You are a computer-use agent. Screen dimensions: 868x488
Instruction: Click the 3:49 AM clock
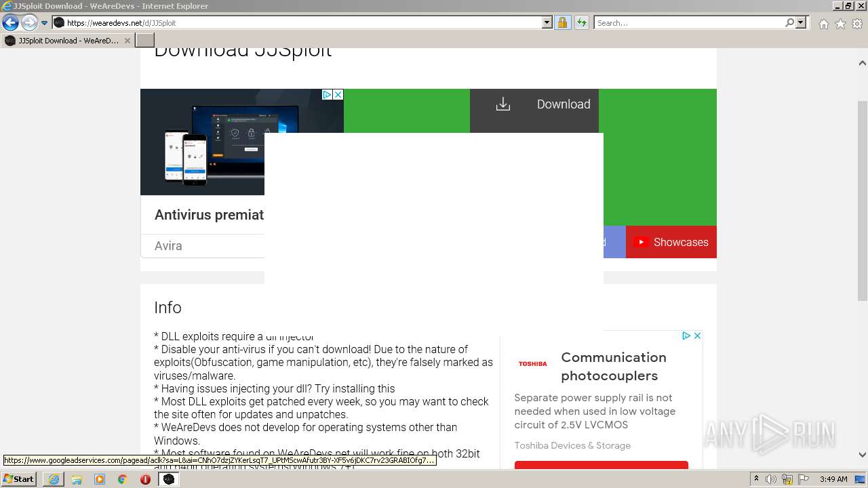[x=833, y=479]
